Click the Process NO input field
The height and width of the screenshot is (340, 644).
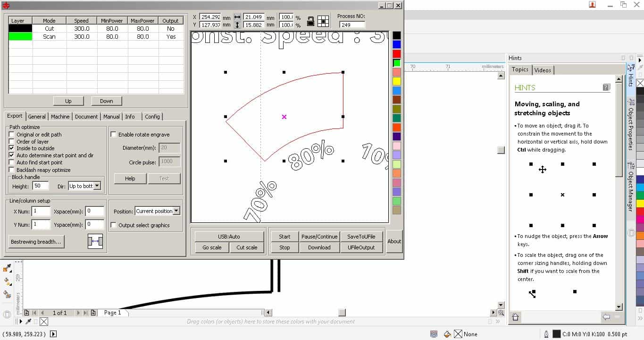click(x=352, y=25)
